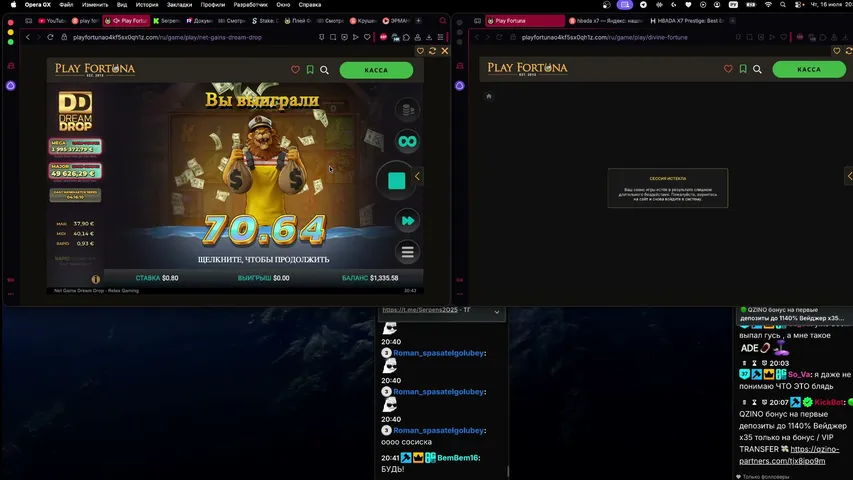
Task: Reload the game frame in the left window
Action: (432, 51)
